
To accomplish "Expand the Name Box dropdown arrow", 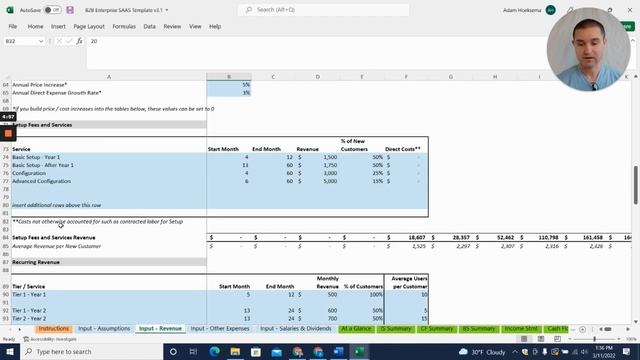I will 41,41.
